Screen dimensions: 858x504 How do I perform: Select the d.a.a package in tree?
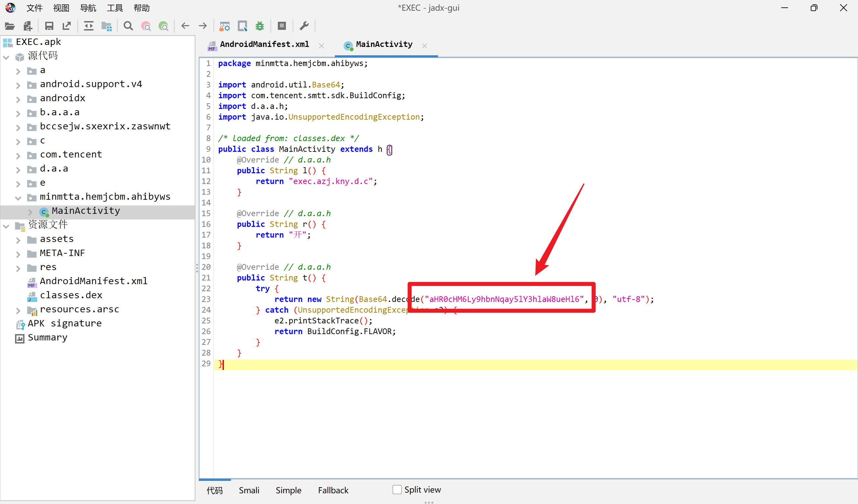(x=54, y=169)
